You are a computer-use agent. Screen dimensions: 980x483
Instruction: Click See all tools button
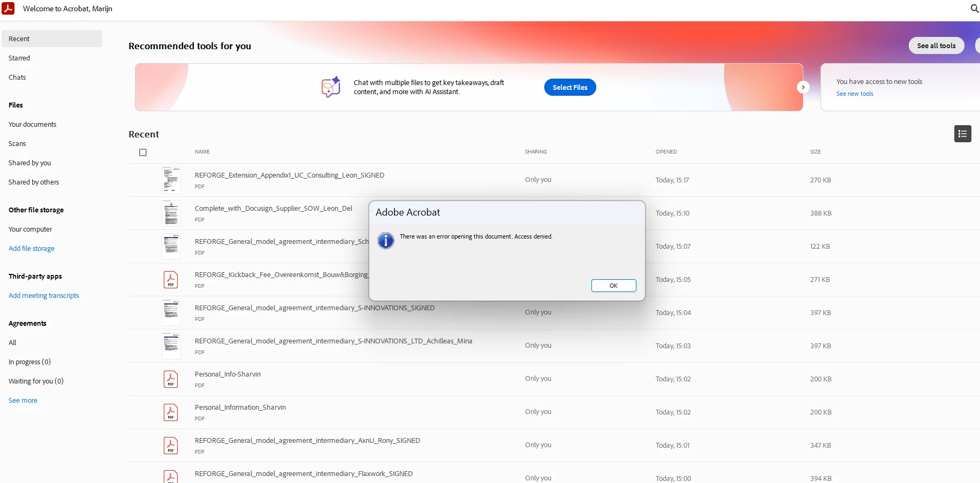click(x=936, y=45)
